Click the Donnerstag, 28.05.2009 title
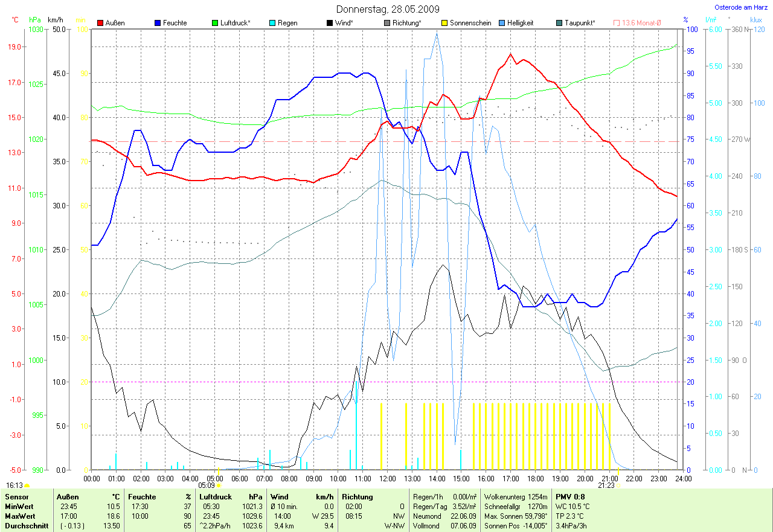 click(x=388, y=9)
